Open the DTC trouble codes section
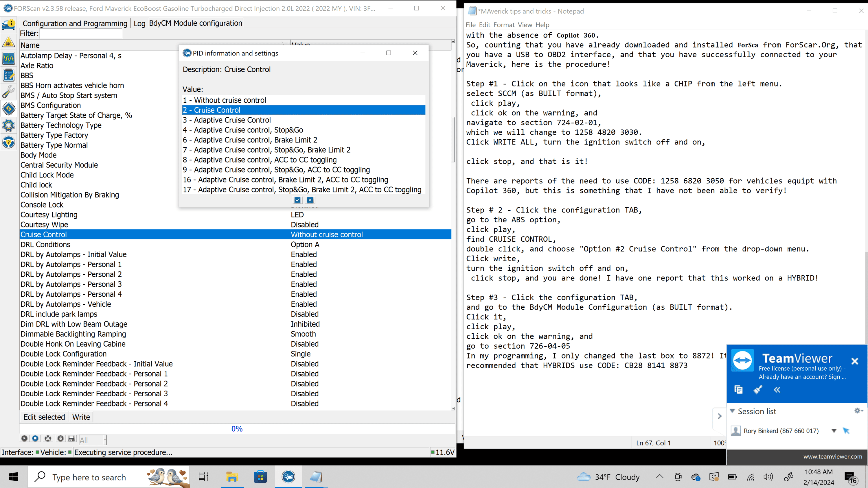The height and width of the screenshot is (488, 868). click(8, 42)
